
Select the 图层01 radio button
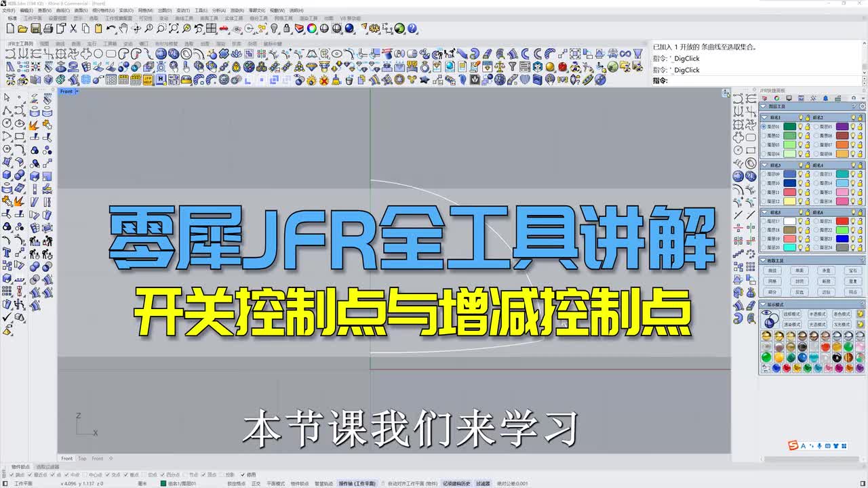click(x=764, y=126)
